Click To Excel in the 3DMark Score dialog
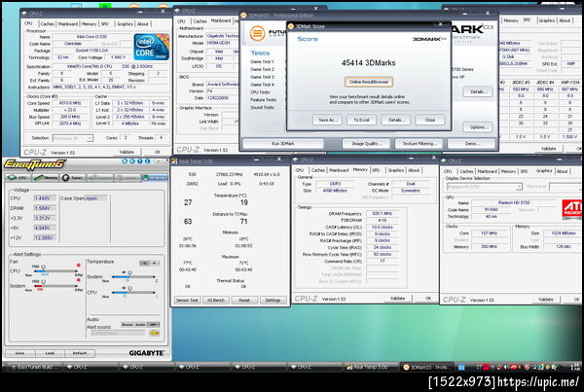 361,120
